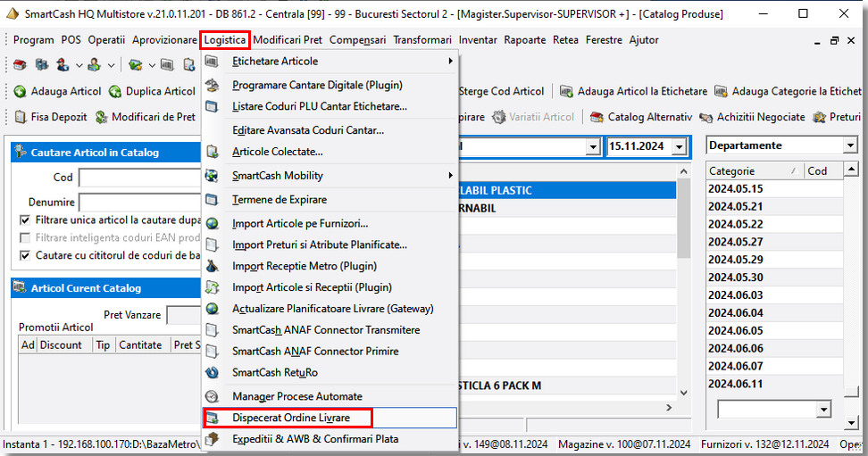Click the Denumire input field
Image resolution: width=868 pixels, height=456 pixels.
tap(140, 203)
